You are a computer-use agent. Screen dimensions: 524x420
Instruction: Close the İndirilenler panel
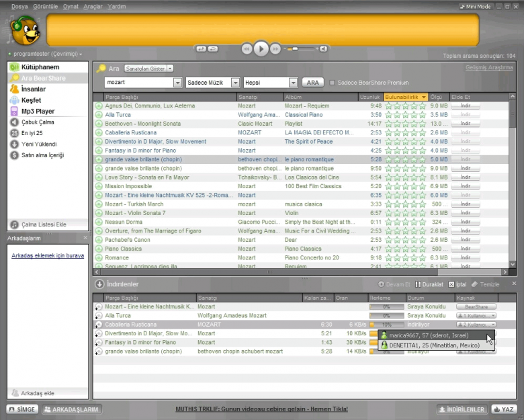coord(514,283)
